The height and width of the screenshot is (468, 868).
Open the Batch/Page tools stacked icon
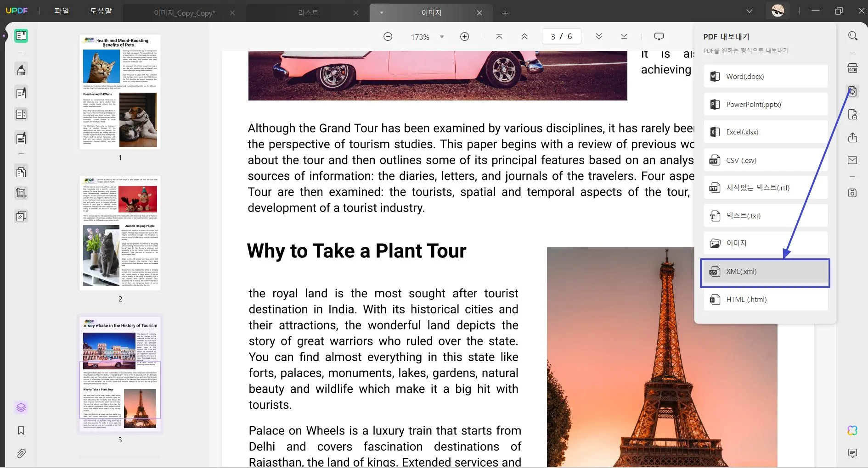point(21,216)
